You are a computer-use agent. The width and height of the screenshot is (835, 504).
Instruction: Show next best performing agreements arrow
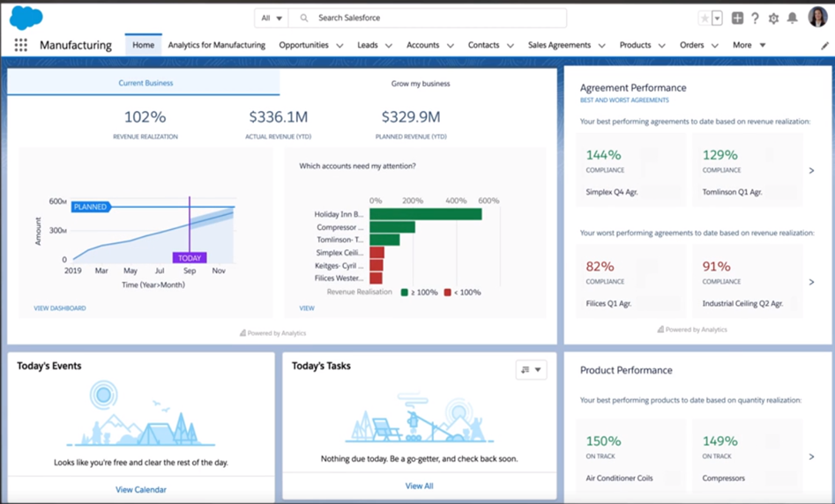811,170
